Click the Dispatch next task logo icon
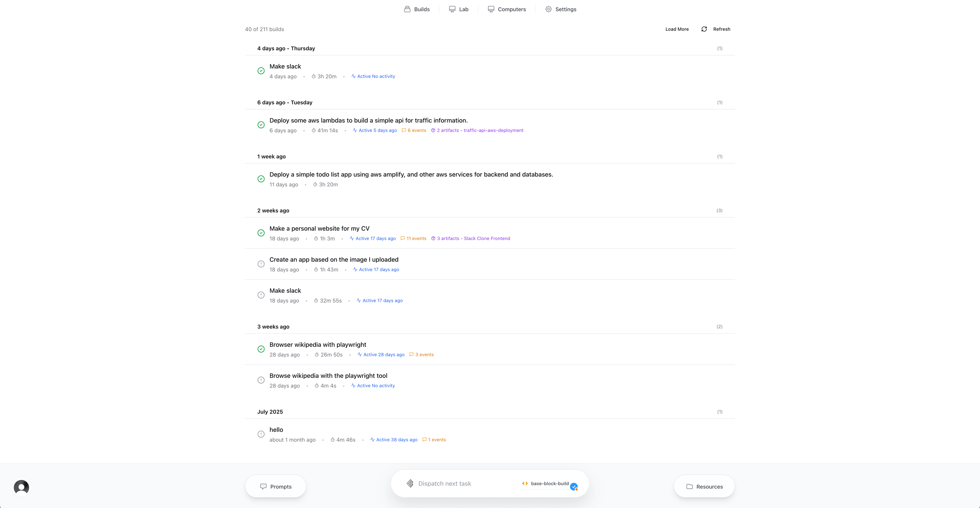980x508 pixels. tap(410, 484)
